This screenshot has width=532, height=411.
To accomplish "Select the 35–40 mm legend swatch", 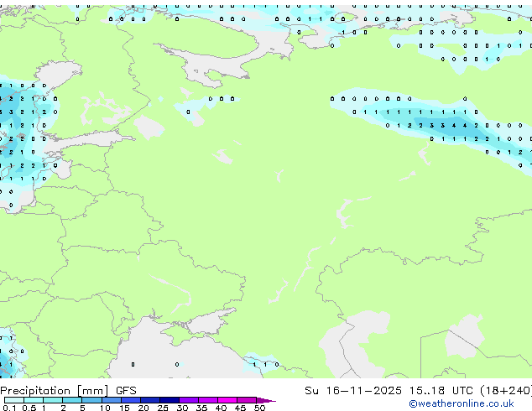I will tap(208, 400).
